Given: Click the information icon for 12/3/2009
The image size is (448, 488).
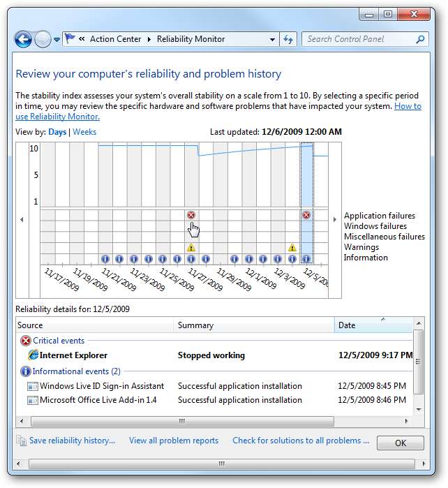Looking at the screenshot, I should point(278,259).
